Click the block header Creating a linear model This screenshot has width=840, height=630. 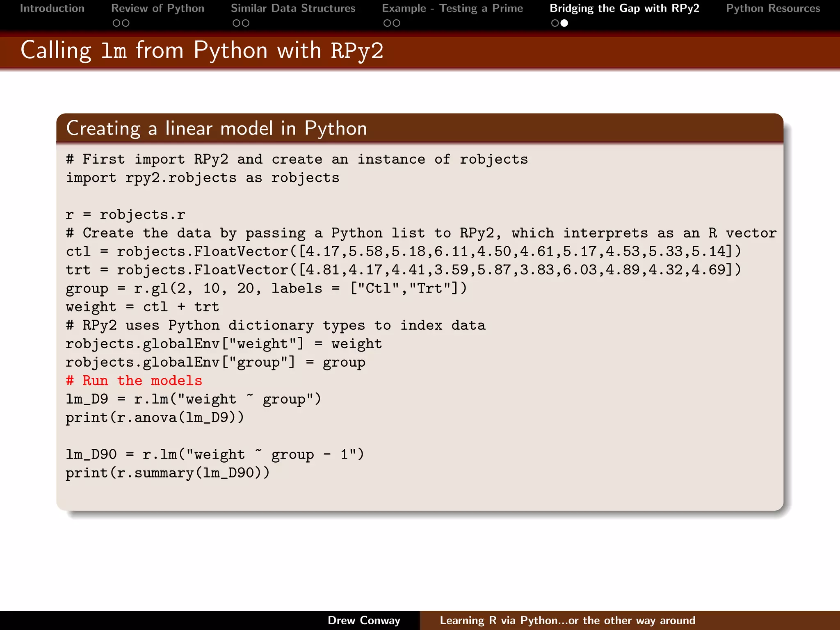click(217, 128)
